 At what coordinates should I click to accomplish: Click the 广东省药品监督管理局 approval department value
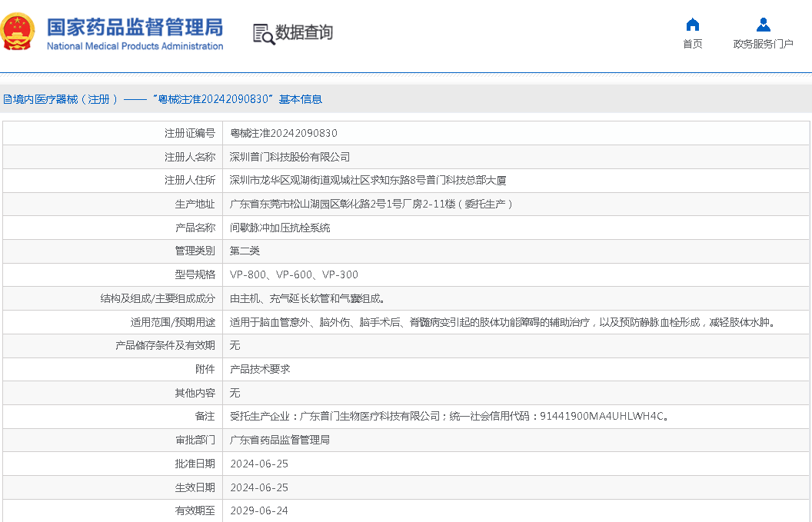point(280,440)
